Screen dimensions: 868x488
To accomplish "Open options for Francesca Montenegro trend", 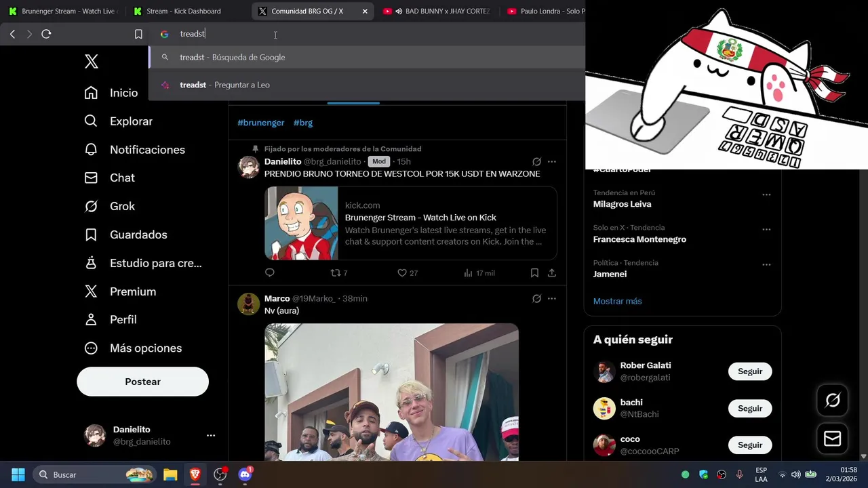I will (x=766, y=229).
